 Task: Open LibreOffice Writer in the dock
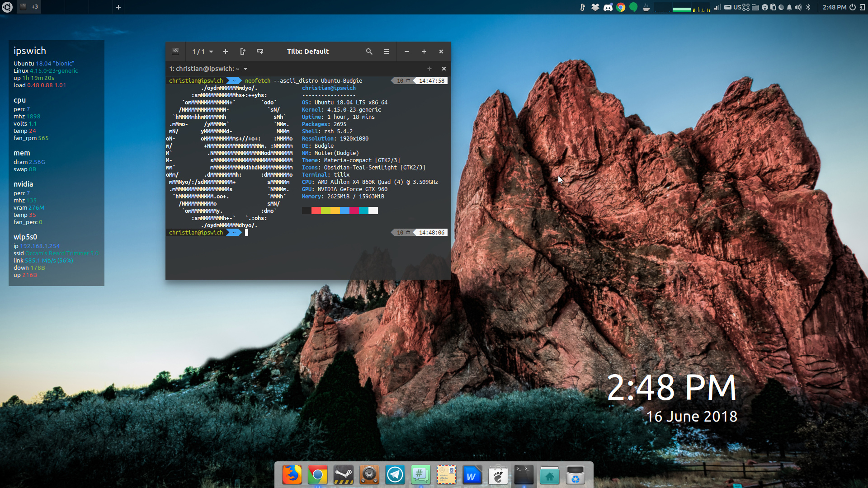tap(472, 475)
